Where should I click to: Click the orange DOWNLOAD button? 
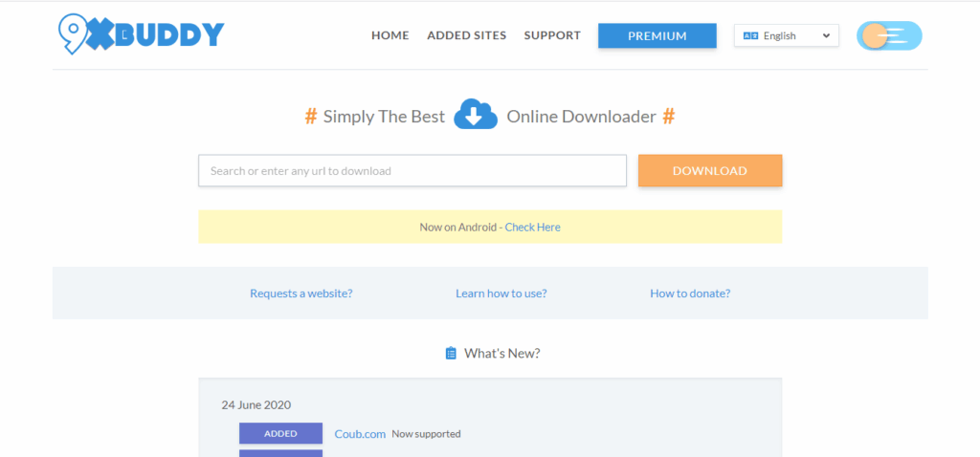(710, 170)
